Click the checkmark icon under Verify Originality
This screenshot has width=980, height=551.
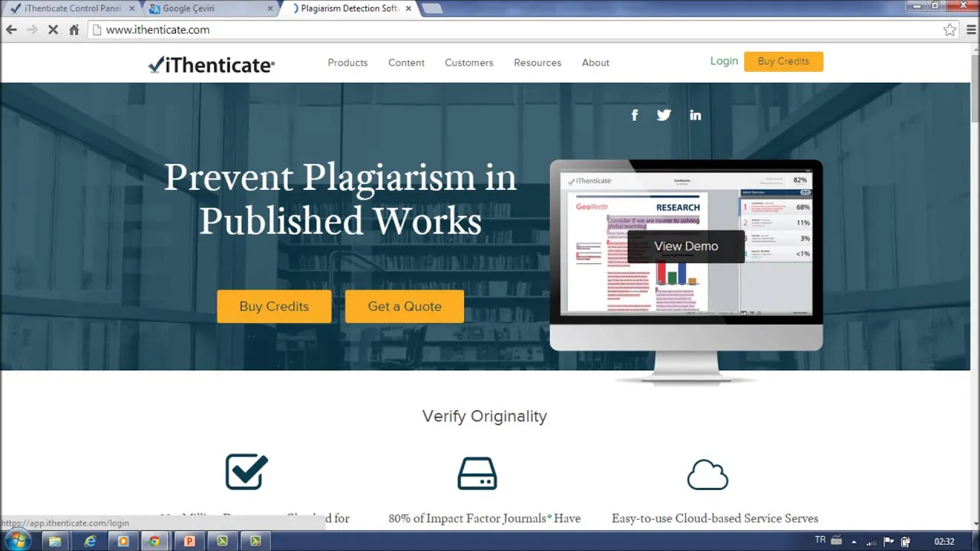tap(247, 471)
